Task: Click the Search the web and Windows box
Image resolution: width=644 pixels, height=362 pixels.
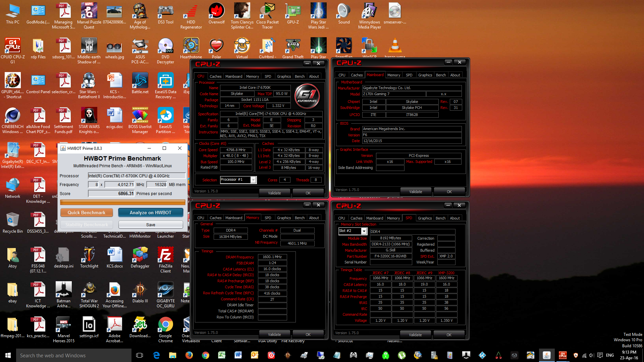Action: coord(74,355)
